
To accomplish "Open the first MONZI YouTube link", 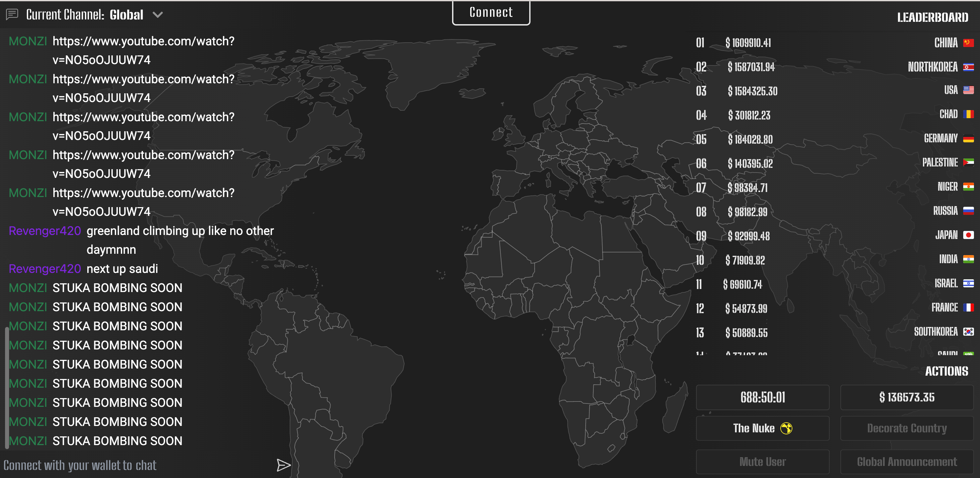I will point(143,41).
